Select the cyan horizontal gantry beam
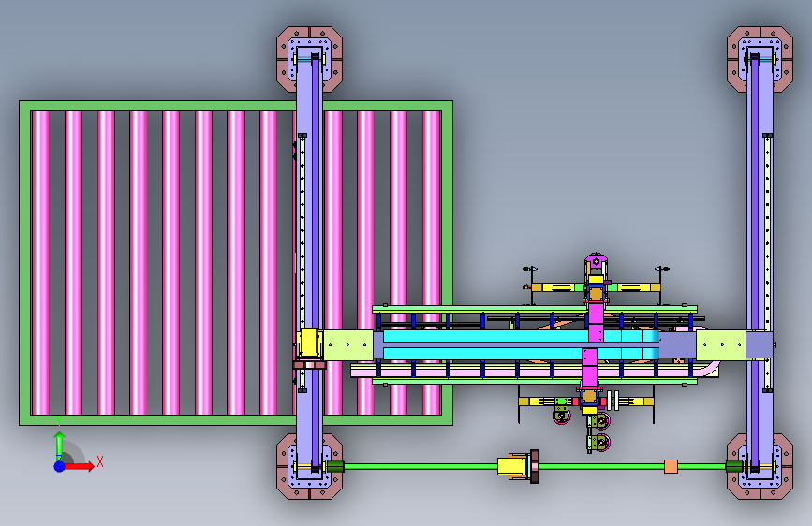Screen dimensions: 812x526 tap(521, 344)
